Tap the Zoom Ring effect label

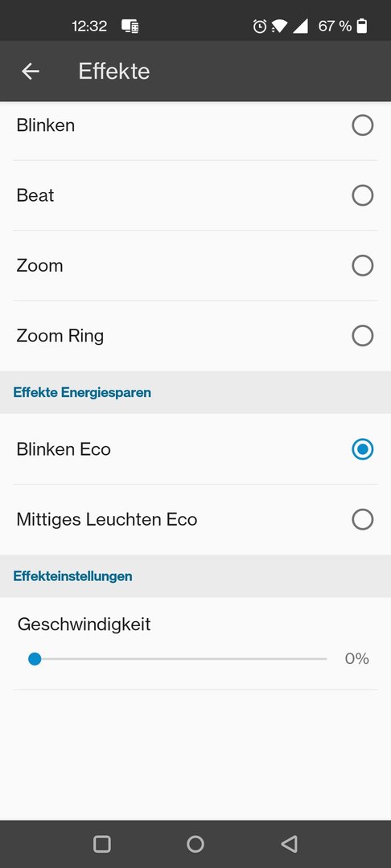click(60, 336)
